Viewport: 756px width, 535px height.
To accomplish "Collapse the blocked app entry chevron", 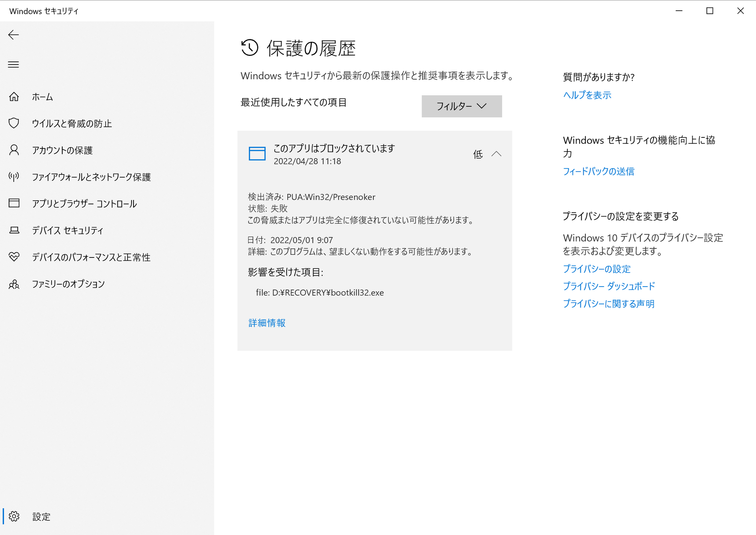I will (x=497, y=154).
